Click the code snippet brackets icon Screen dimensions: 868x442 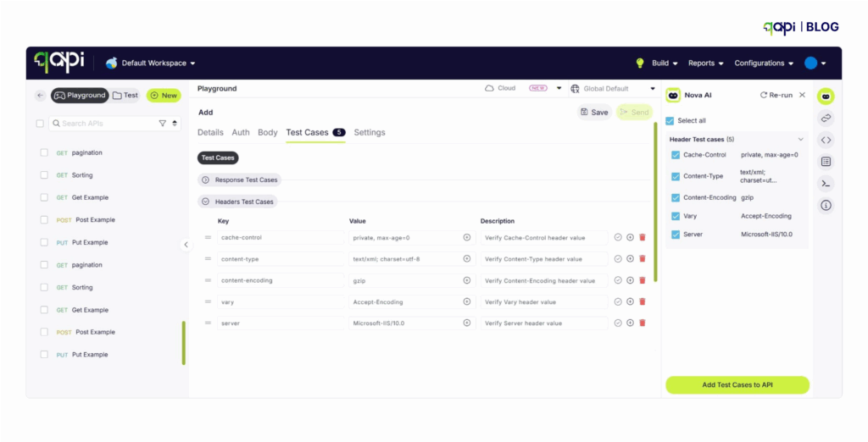click(x=826, y=140)
